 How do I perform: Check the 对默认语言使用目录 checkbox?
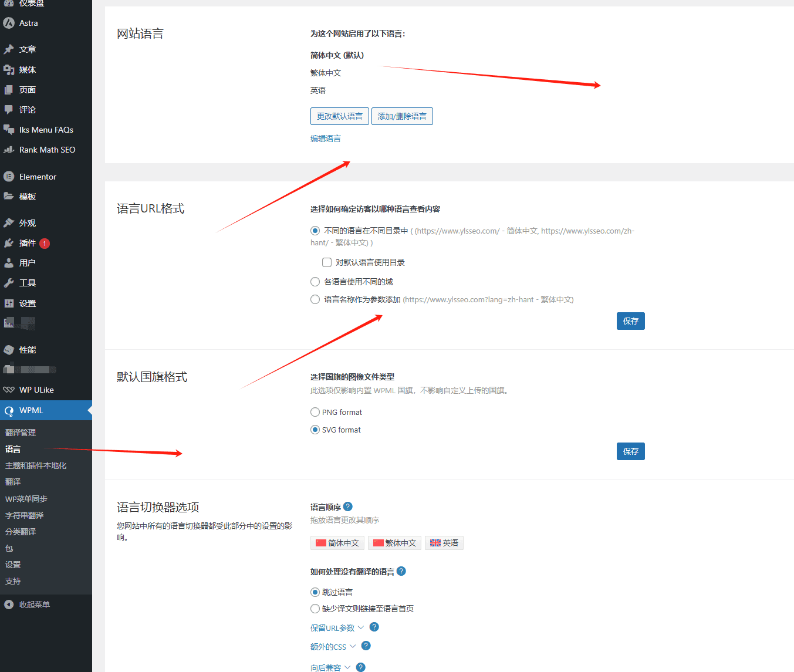327,262
